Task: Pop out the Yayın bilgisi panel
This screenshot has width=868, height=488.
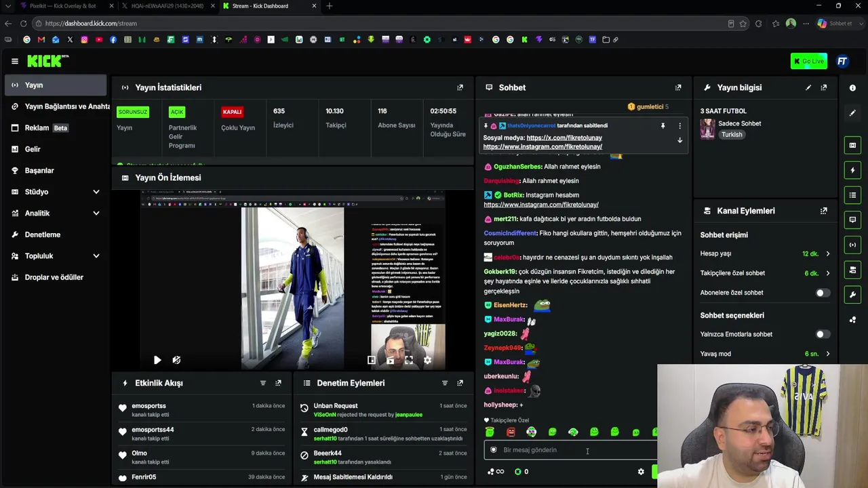Action: tap(824, 87)
